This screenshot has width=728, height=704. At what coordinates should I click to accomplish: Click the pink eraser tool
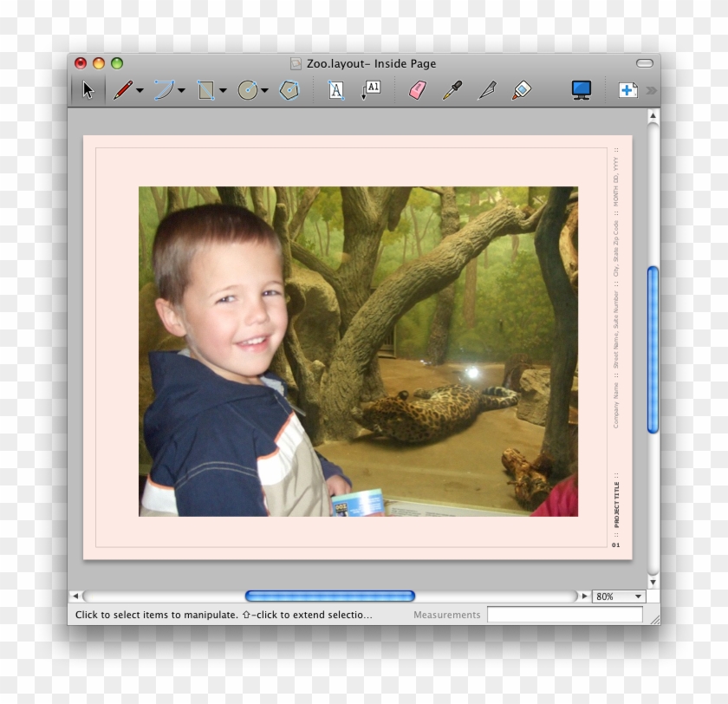pos(416,89)
